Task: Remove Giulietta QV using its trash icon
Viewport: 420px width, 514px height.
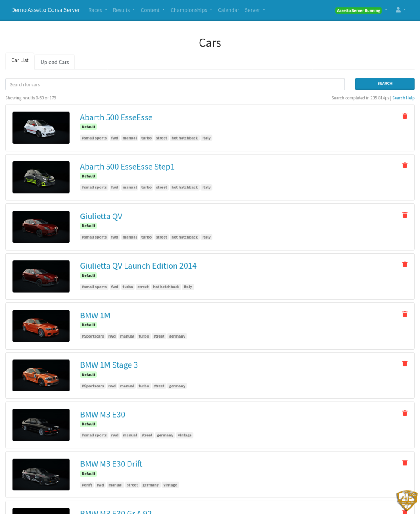Action: (405, 215)
